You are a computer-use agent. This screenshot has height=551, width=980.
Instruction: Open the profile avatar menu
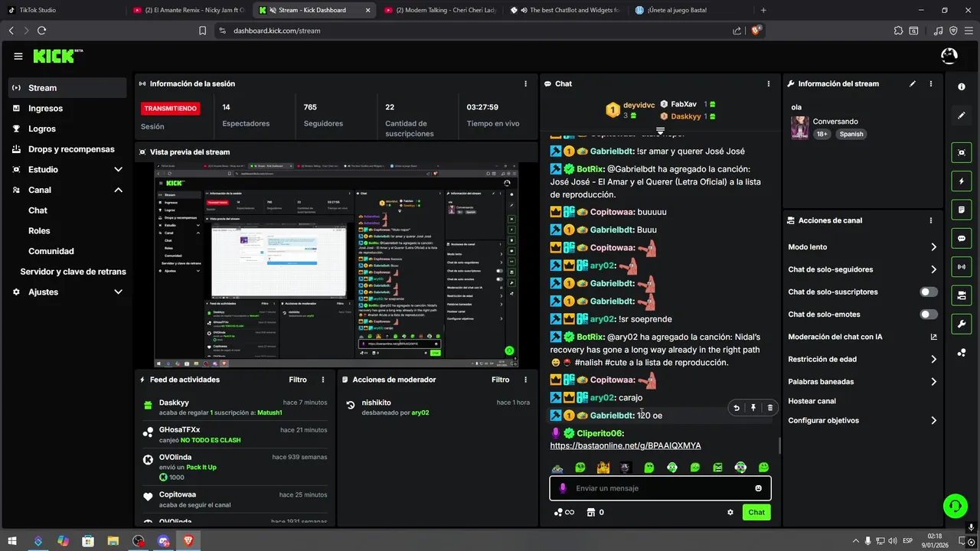(949, 56)
